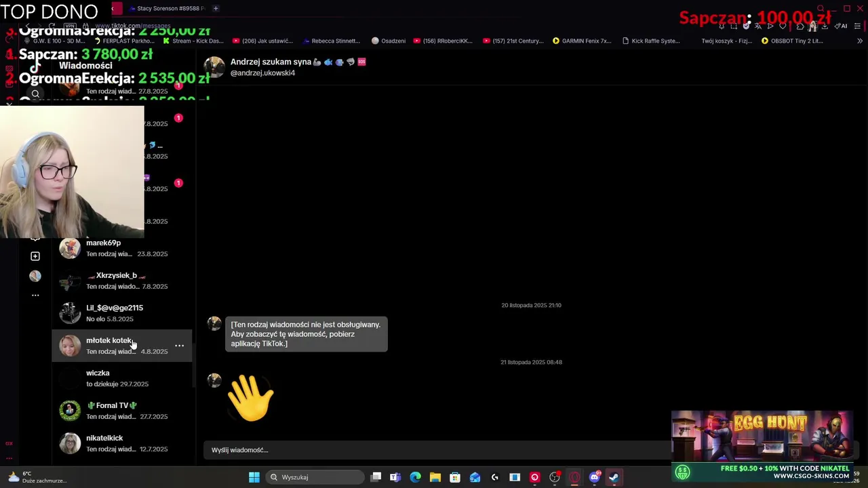Open the nikatelkick conversation
Viewport: 868px width, 488px height.
coord(122,443)
